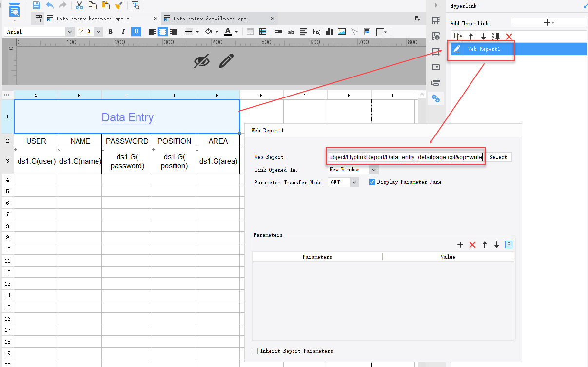Move parameter down in Parameters section
This screenshot has width=588, height=367.
(497, 245)
